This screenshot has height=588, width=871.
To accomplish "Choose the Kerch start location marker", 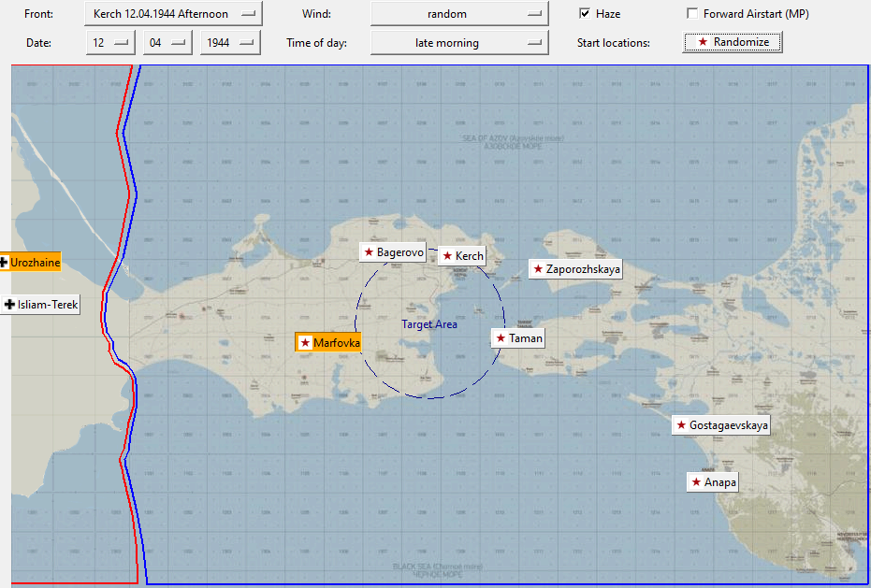I will pyautogui.click(x=461, y=256).
